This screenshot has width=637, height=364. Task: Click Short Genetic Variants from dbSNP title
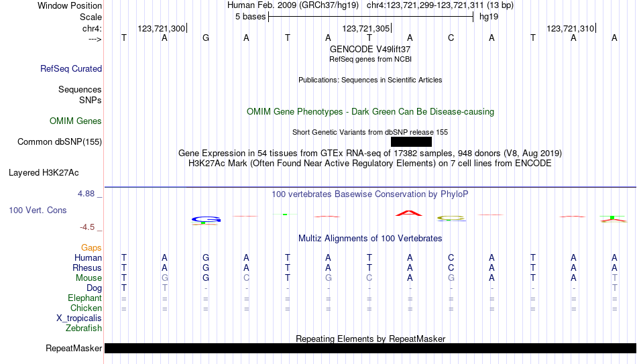tap(370, 132)
